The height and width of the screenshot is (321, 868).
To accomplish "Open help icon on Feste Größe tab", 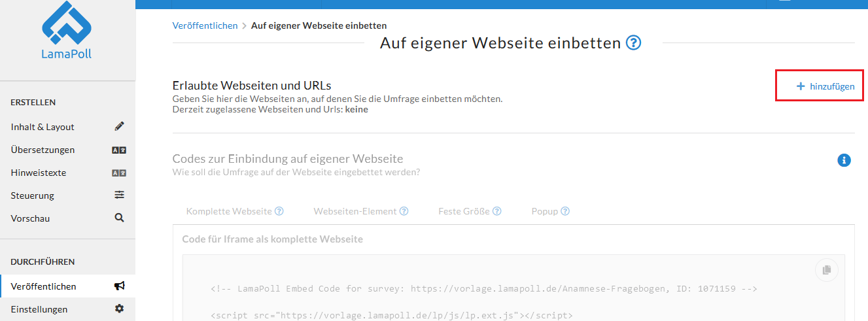I will click(497, 211).
